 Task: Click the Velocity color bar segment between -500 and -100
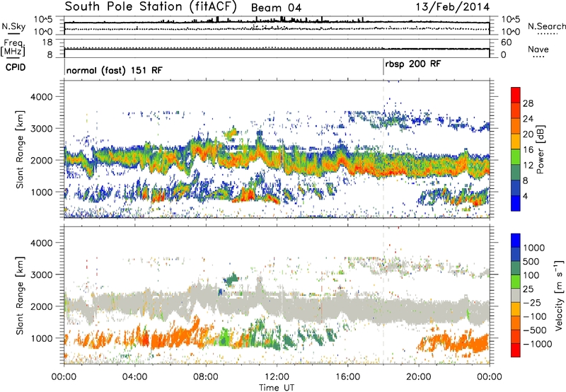516,323
